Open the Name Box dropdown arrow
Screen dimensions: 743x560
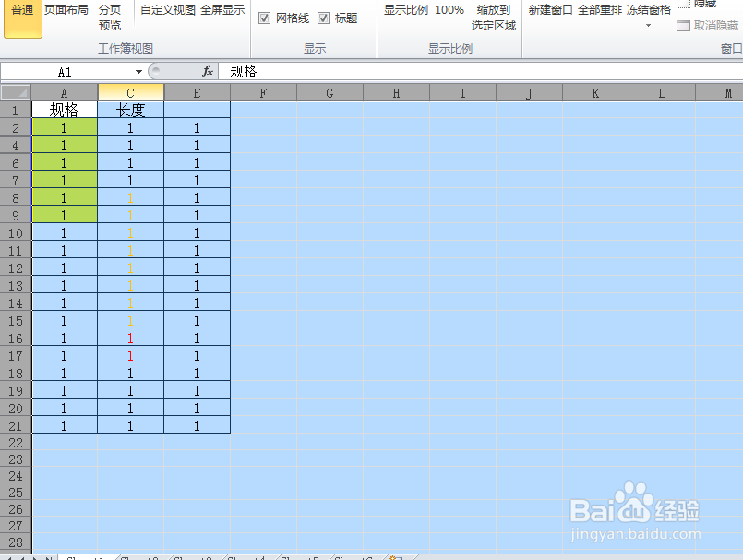138,72
